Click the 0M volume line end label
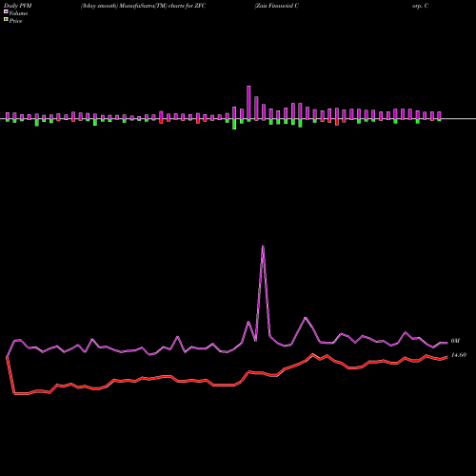Viewport: 476px width, 476px height. [455, 341]
